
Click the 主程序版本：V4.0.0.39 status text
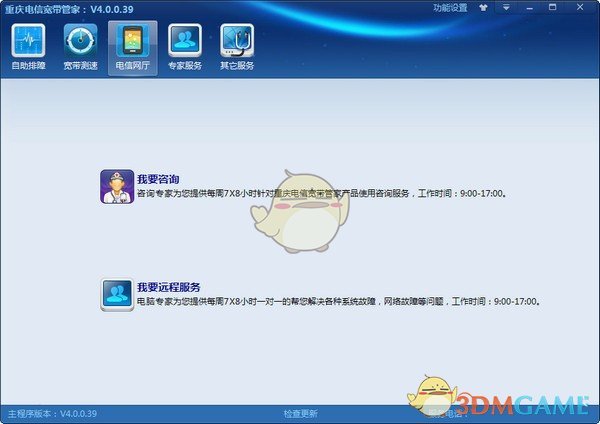coord(52,414)
